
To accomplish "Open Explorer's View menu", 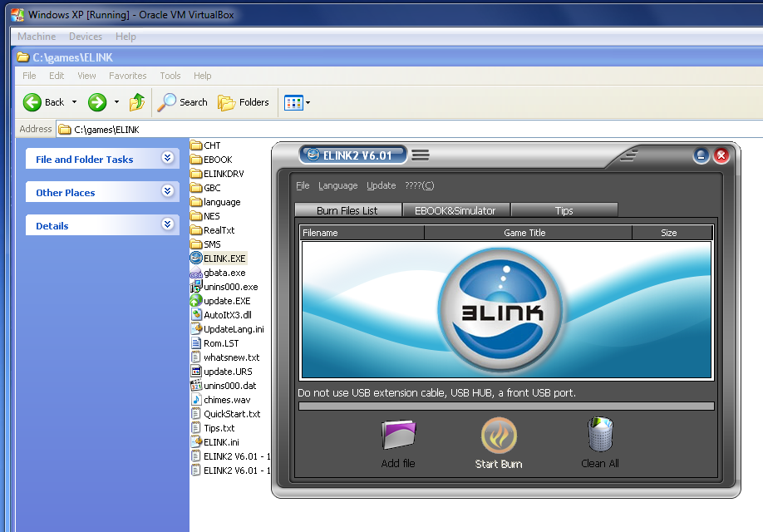I will coord(86,76).
